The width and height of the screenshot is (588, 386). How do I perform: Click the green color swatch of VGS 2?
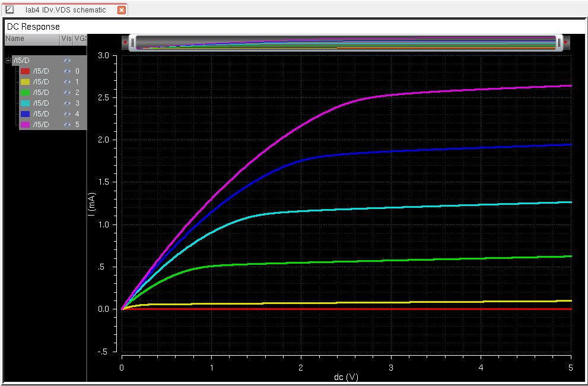[25, 93]
